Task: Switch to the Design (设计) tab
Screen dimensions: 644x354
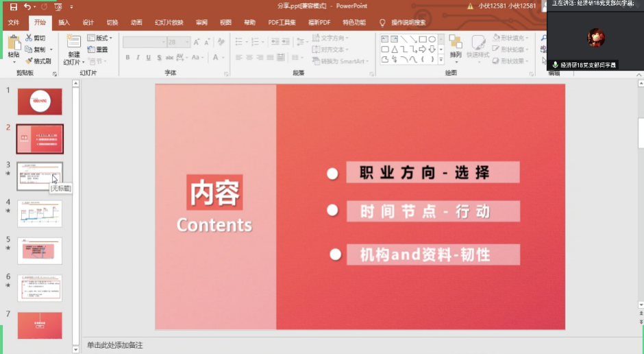Action: pyautogui.click(x=88, y=23)
